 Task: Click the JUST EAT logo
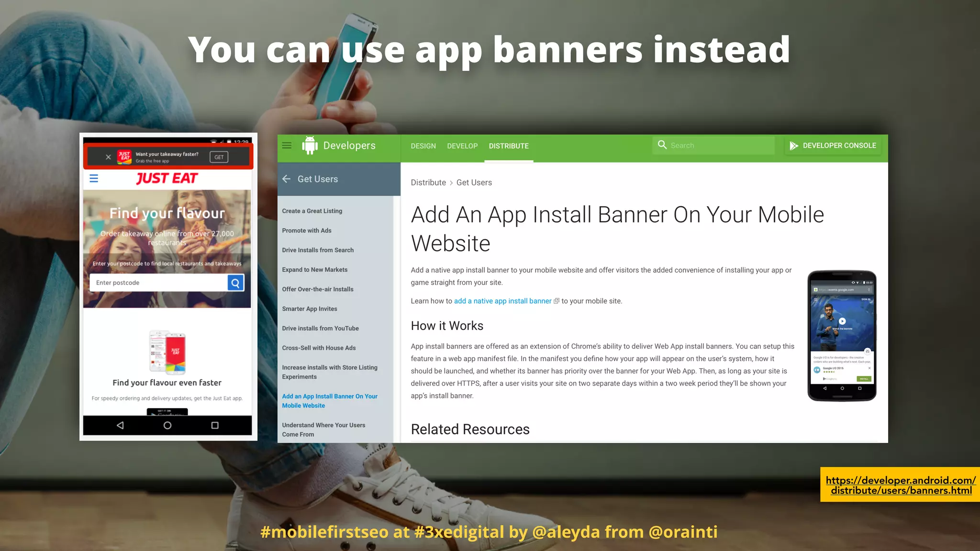point(167,178)
